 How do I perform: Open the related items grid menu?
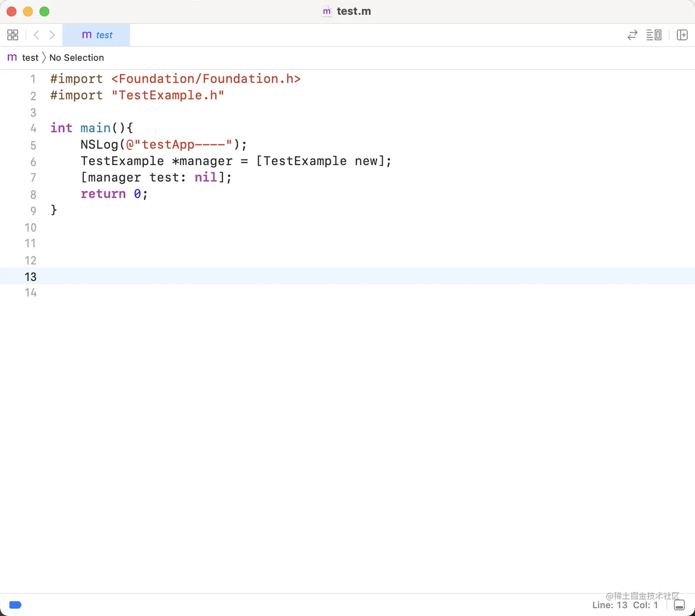pos(13,35)
